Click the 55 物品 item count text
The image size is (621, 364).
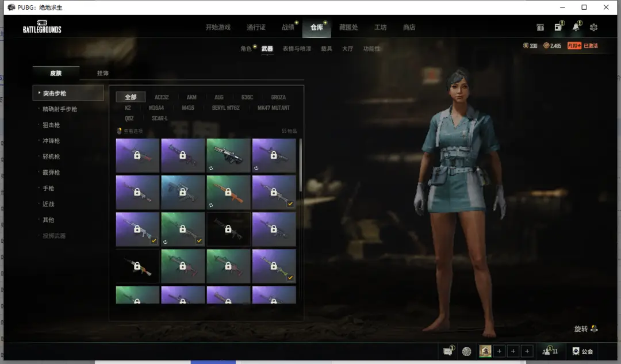(289, 131)
